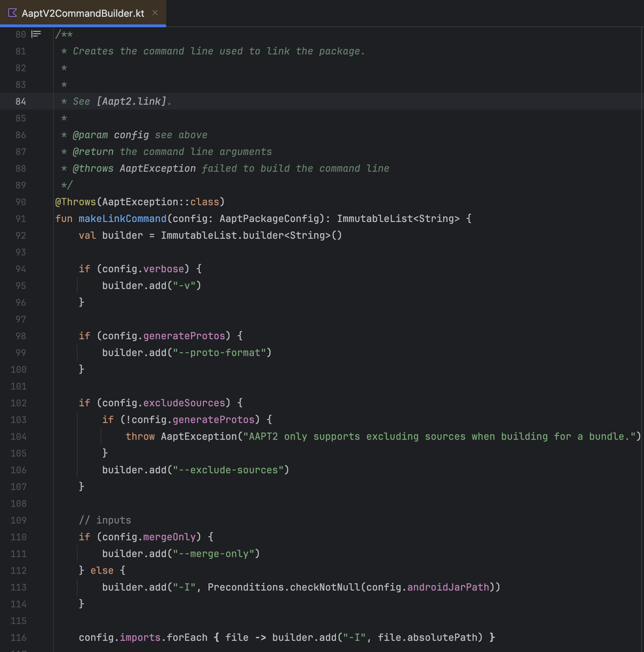This screenshot has width=644, height=652.
Task: Click AaptException in @throws doc line
Action: coord(158,168)
